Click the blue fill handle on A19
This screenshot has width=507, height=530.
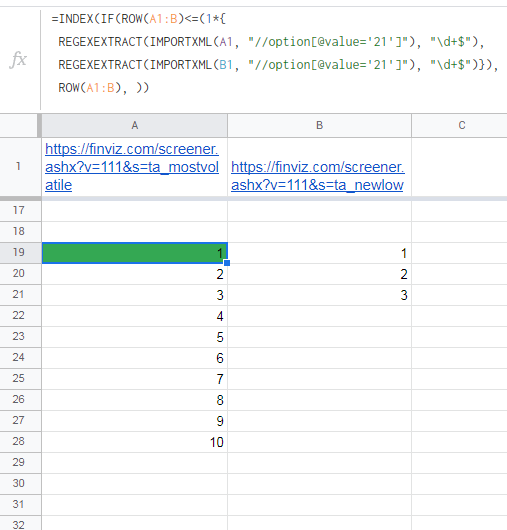pyautogui.click(x=227, y=263)
